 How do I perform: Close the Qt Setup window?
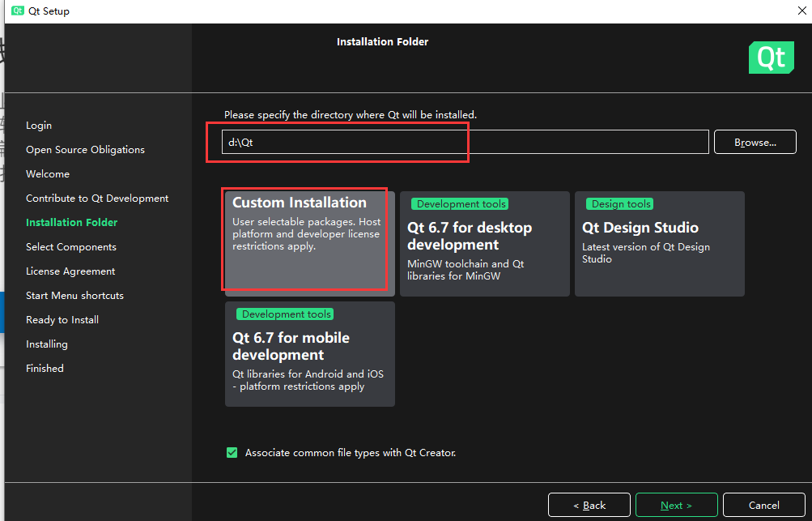click(801, 11)
